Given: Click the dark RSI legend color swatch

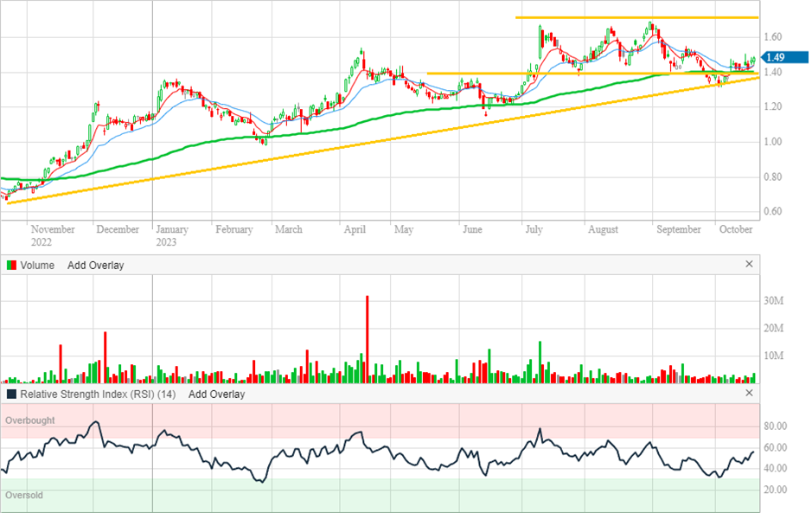Looking at the screenshot, I should (x=11, y=394).
